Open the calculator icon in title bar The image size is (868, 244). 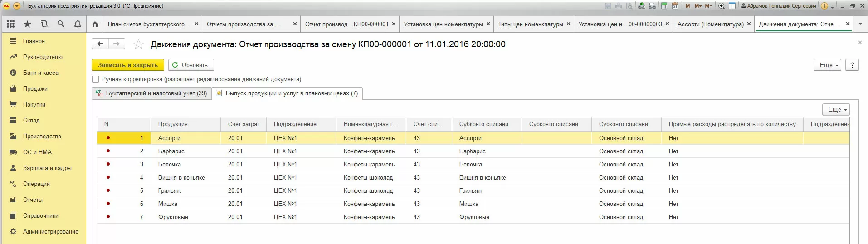point(664,6)
